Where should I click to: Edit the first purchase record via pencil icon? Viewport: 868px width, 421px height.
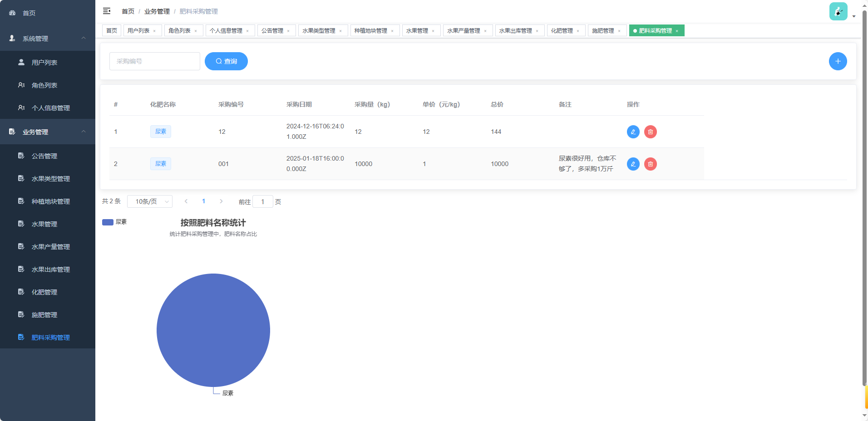pos(633,132)
